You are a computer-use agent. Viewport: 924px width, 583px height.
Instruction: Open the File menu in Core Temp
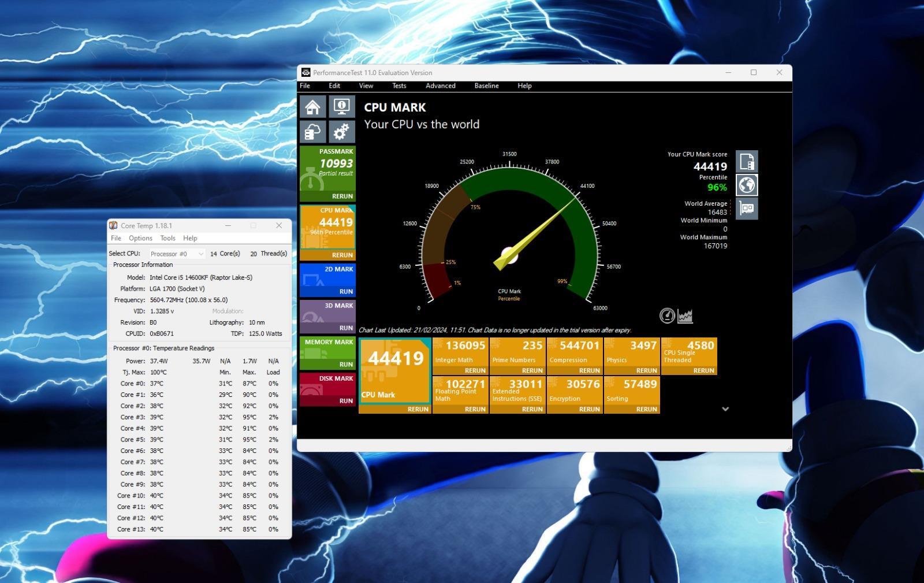pos(116,238)
